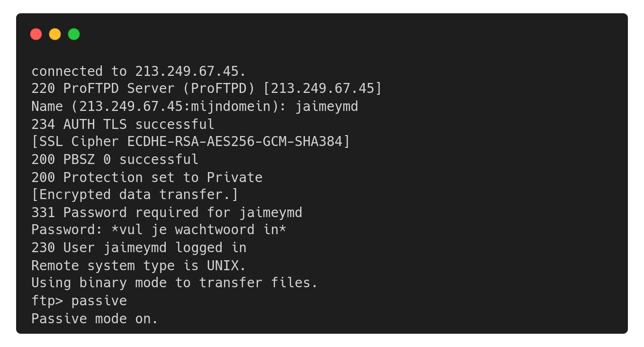
Task: Click the '230 User jaimeymd logged in' line
Action: pyautogui.click(x=139, y=247)
